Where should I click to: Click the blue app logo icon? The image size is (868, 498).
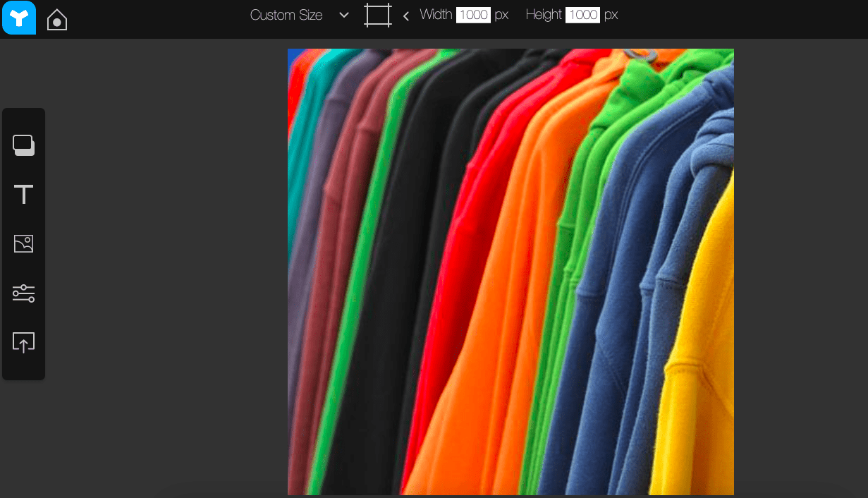pyautogui.click(x=19, y=19)
